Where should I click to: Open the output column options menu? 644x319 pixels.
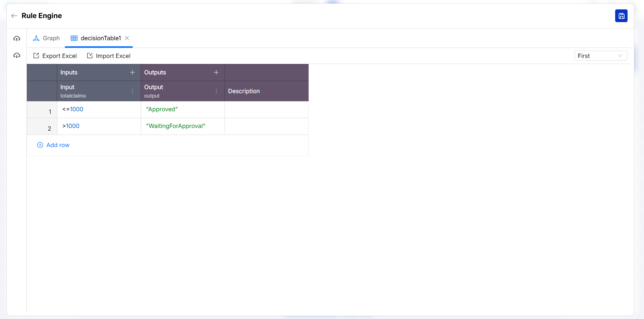coord(216,91)
